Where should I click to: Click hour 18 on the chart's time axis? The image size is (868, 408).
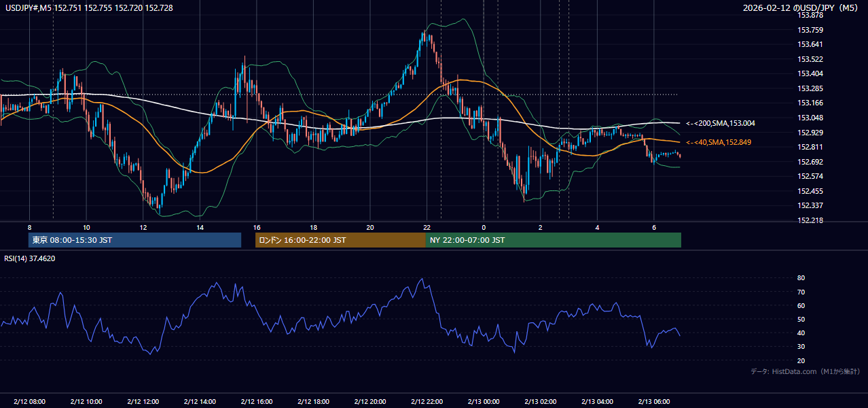click(x=313, y=227)
